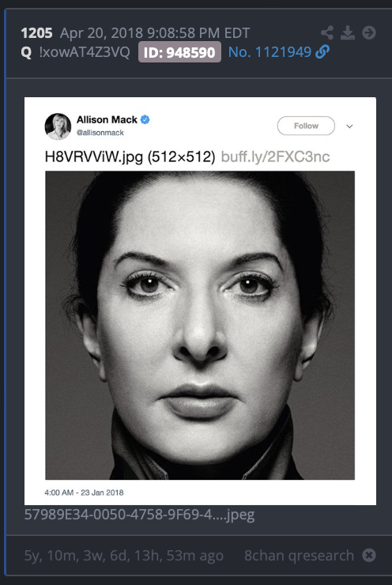Click the @allisonmack handle
Viewport: 392px width, 585px height.
(100, 133)
